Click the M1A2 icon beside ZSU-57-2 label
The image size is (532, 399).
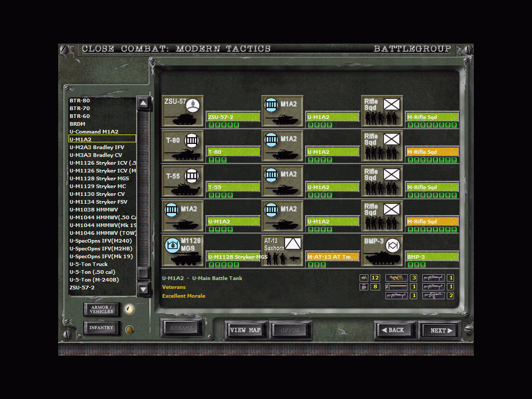(x=282, y=111)
